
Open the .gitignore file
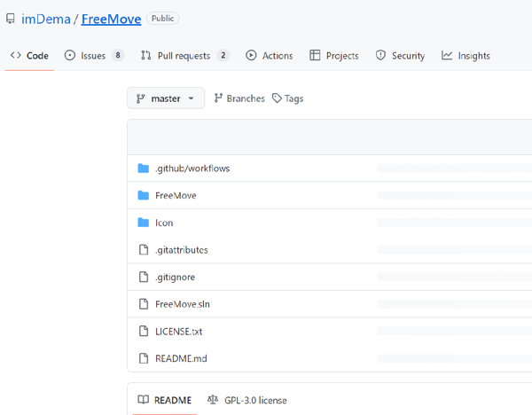tap(175, 277)
